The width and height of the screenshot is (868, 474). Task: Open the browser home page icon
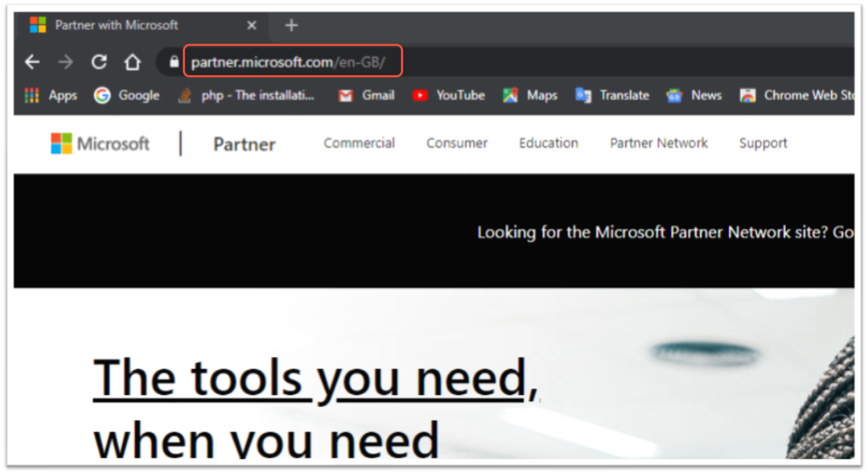click(x=132, y=62)
